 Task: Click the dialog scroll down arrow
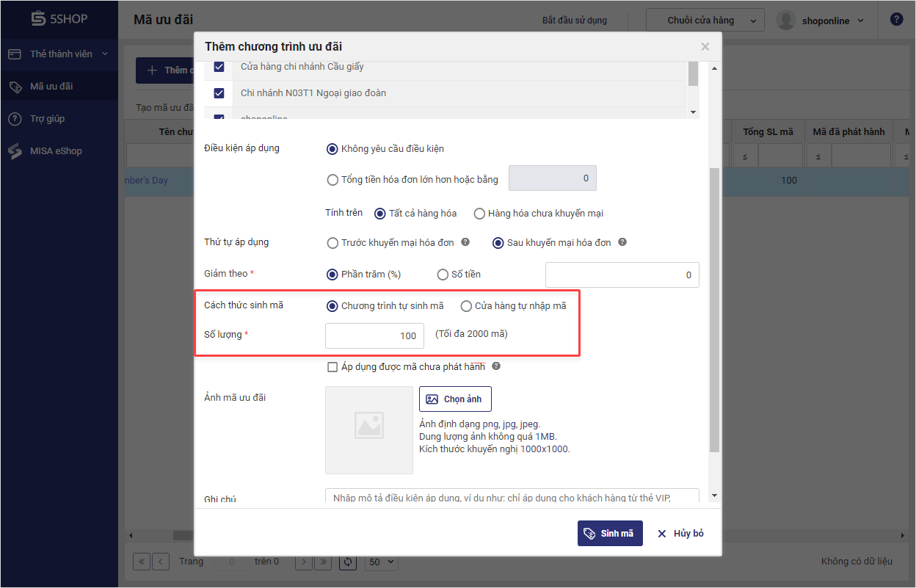click(x=714, y=496)
